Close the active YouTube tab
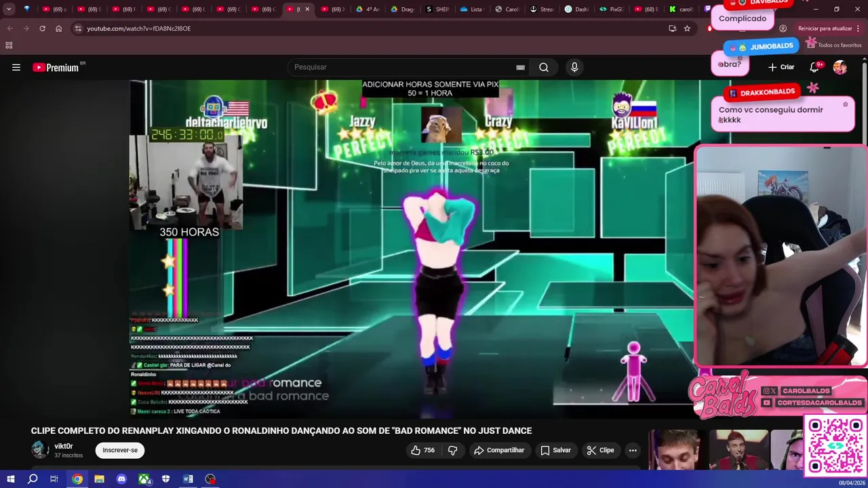 307,9
